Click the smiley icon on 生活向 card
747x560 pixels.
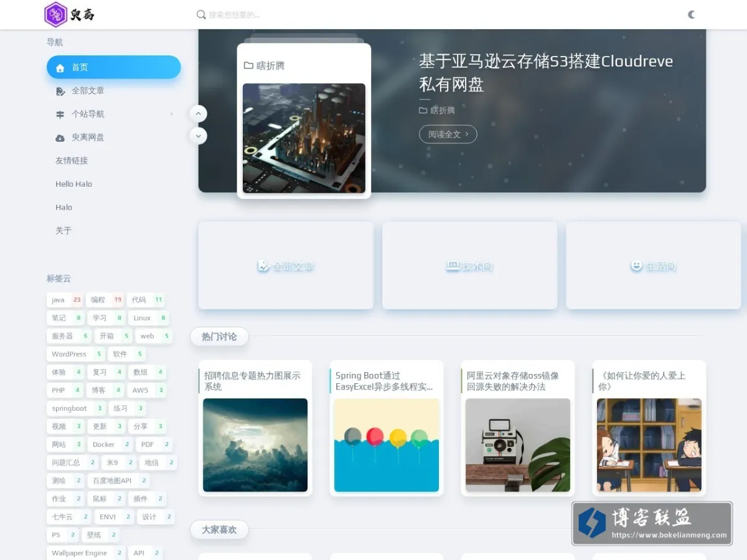[x=636, y=266]
